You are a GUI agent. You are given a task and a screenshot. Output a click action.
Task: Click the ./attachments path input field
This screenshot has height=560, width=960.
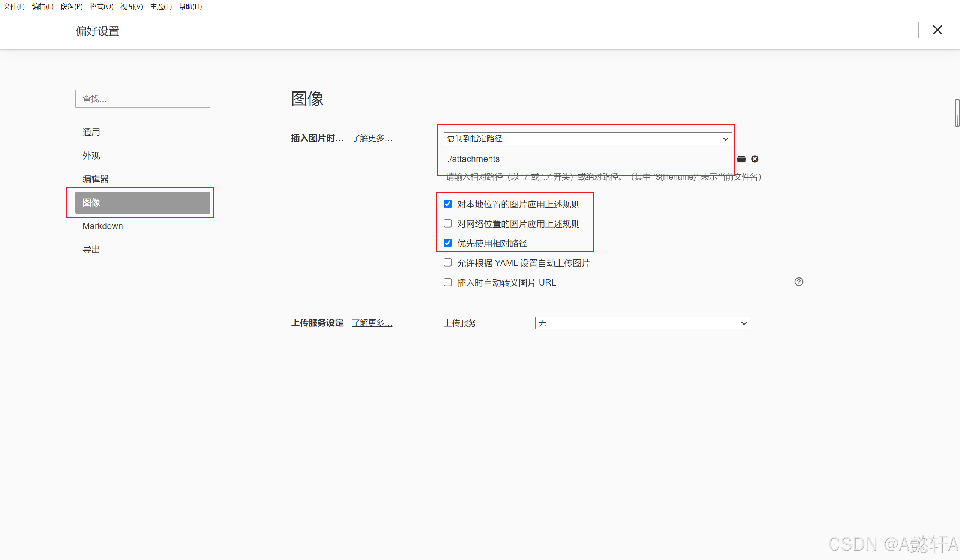(587, 159)
